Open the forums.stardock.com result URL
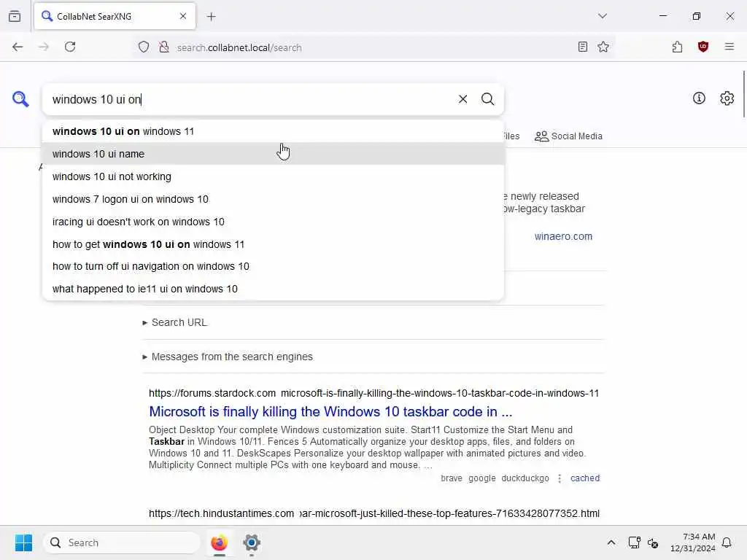 pos(373,393)
